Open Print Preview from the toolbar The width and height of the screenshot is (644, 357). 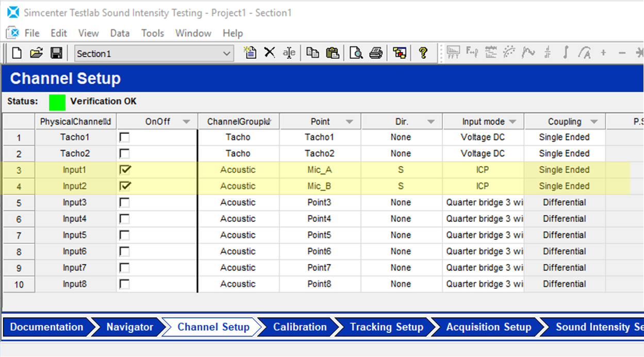pos(356,53)
